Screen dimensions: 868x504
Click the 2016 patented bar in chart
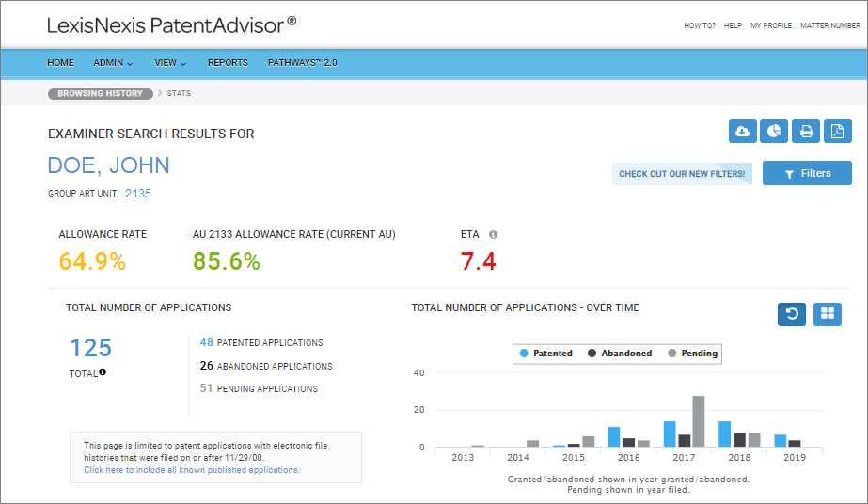tap(614, 436)
